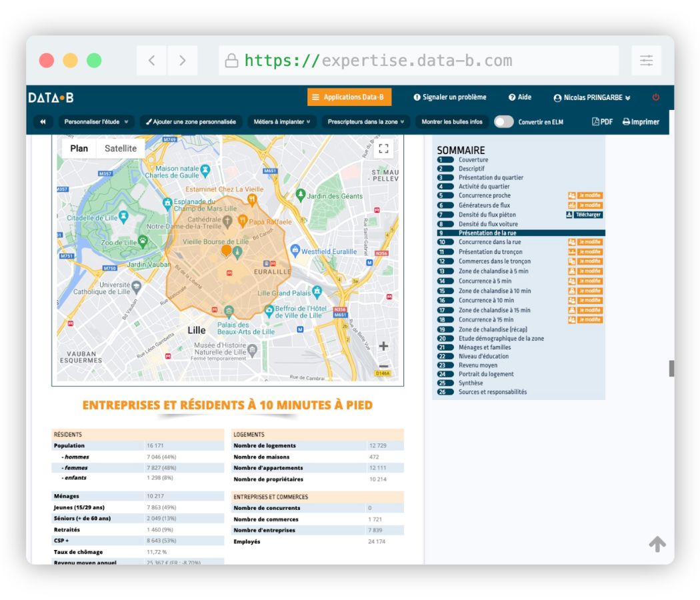Image resolution: width=700 pixels, height=600 pixels.
Task: Open browser settings sliders icon
Action: coord(646,61)
